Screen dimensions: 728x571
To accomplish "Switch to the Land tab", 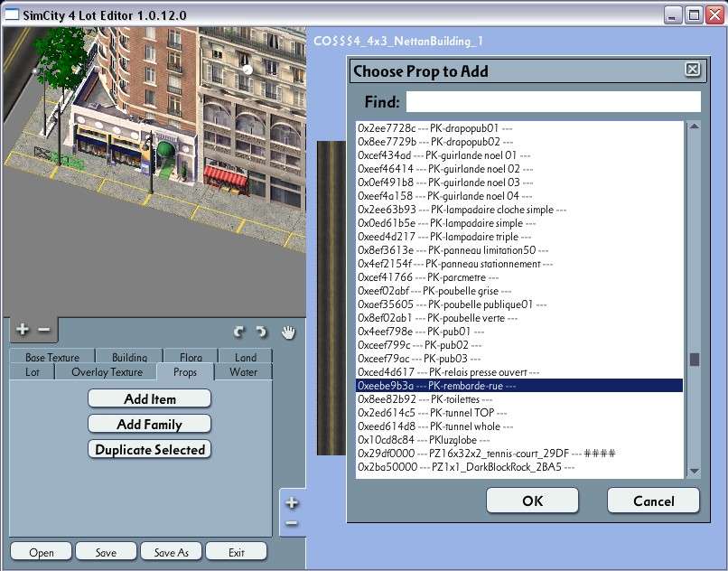I will (245, 357).
